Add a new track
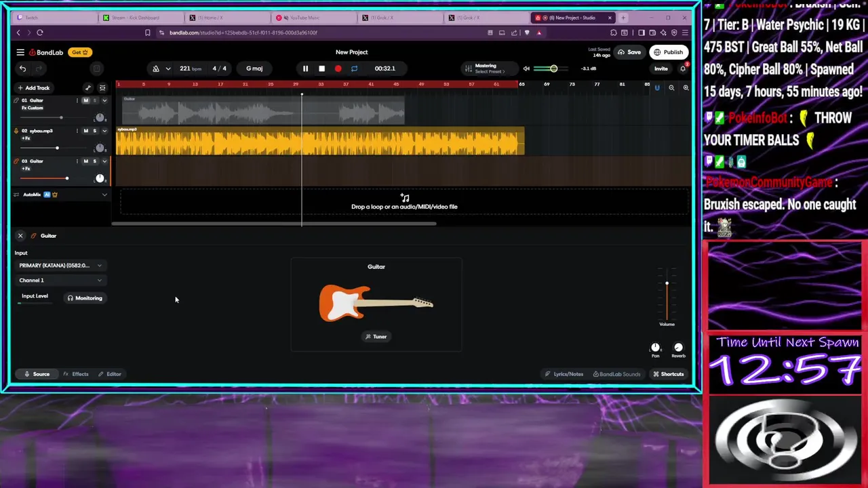The width and height of the screenshot is (868, 488). [34, 87]
